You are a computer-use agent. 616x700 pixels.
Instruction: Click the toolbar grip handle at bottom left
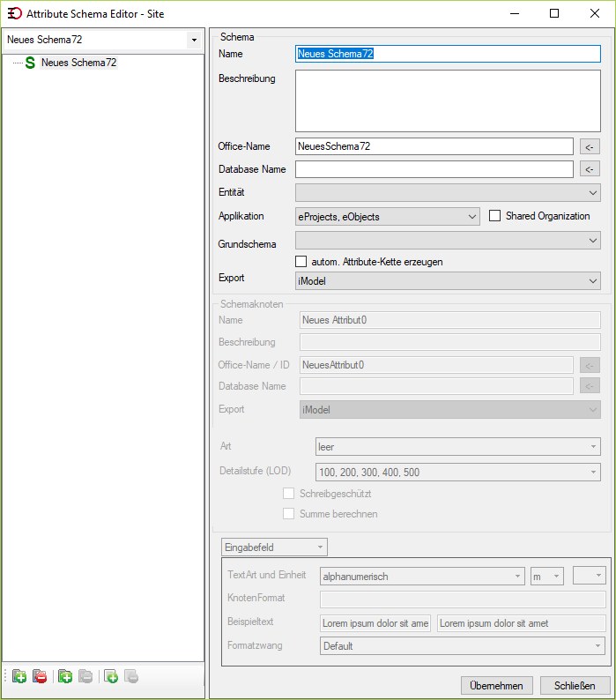coord(6,677)
